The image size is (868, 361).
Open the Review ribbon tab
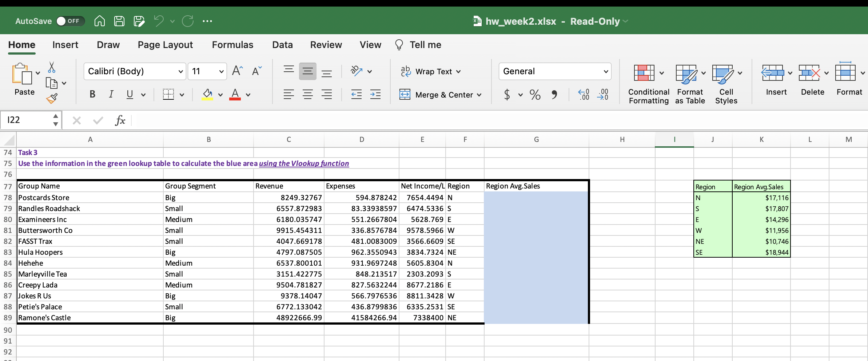point(326,44)
